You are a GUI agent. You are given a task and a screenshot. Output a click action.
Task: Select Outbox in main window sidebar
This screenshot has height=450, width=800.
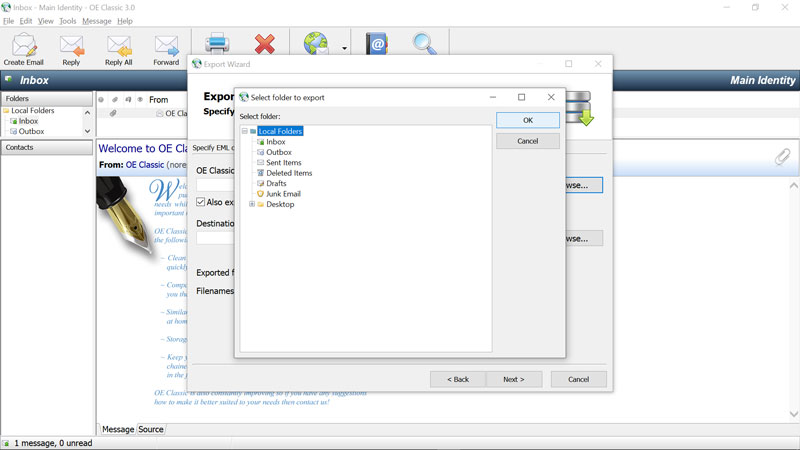coord(31,131)
